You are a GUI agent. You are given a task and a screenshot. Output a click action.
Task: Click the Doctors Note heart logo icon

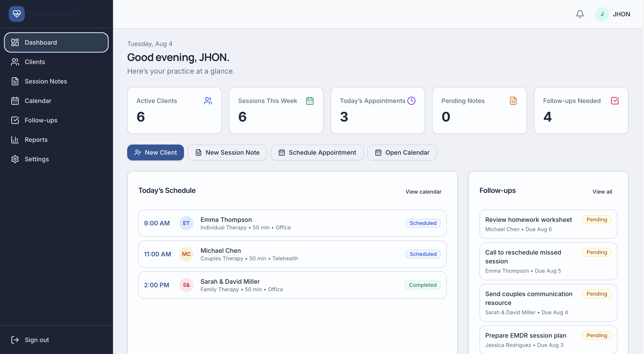tap(17, 14)
